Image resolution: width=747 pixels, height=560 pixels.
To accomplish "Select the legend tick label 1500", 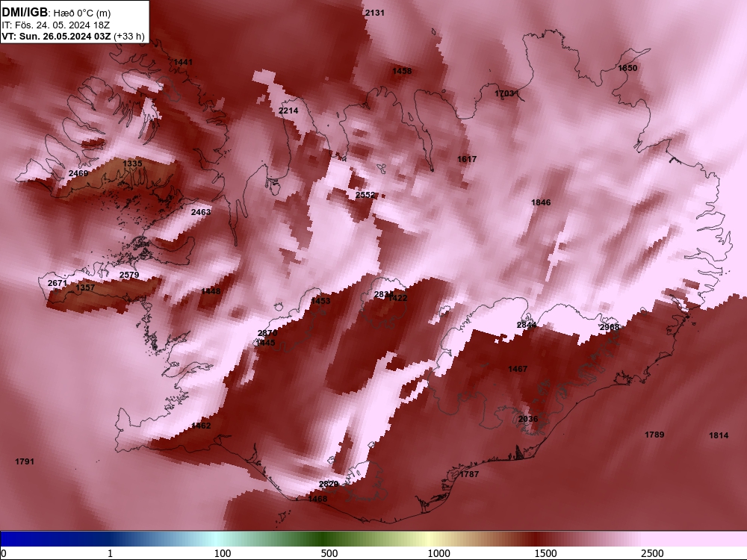I will click(x=545, y=553).
